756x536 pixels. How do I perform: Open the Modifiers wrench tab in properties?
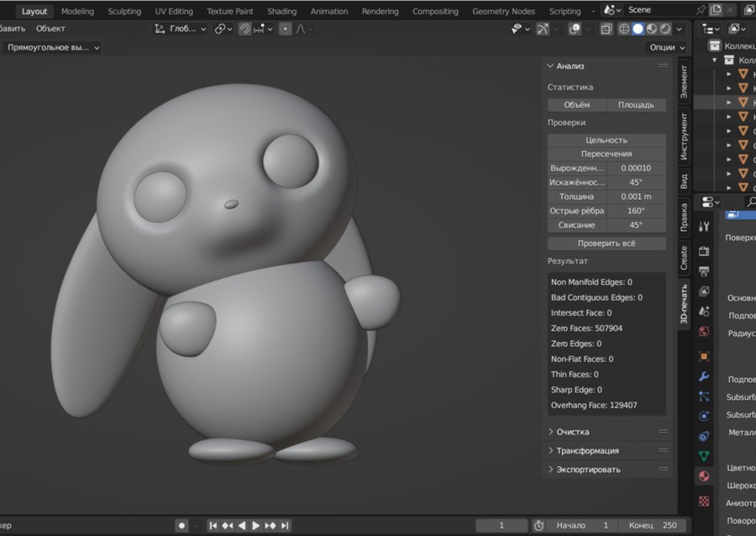tap(704, 376)
